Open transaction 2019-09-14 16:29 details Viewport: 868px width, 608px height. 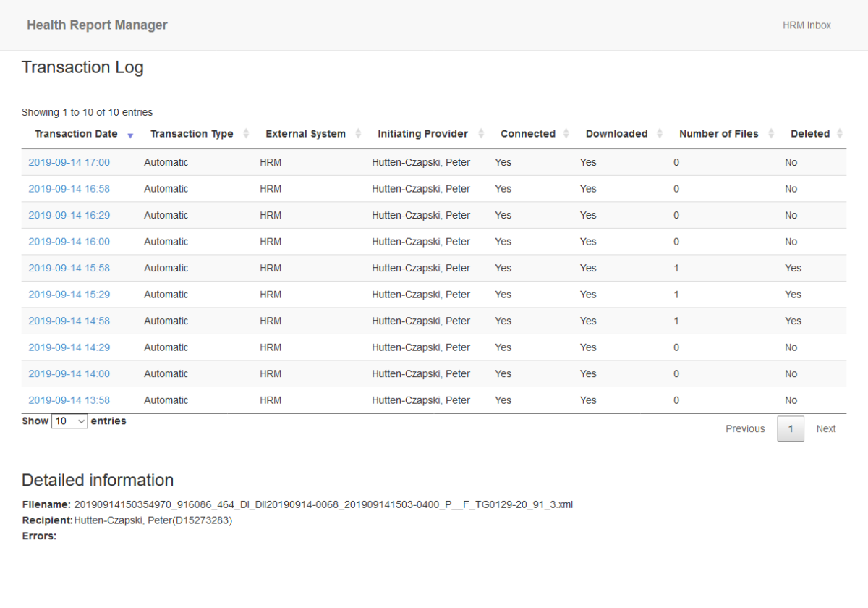[69, 215]
